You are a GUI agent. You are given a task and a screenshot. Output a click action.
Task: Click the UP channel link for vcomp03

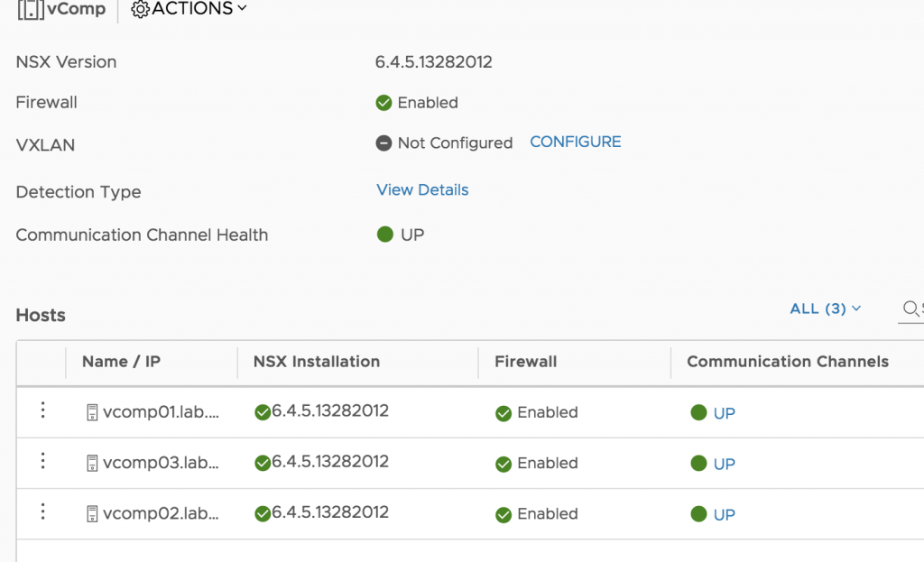click(x=725, y=465)
